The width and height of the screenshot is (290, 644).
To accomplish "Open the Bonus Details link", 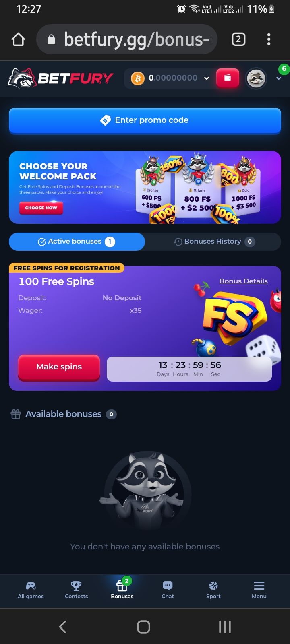I will click(x=244, y=281).
